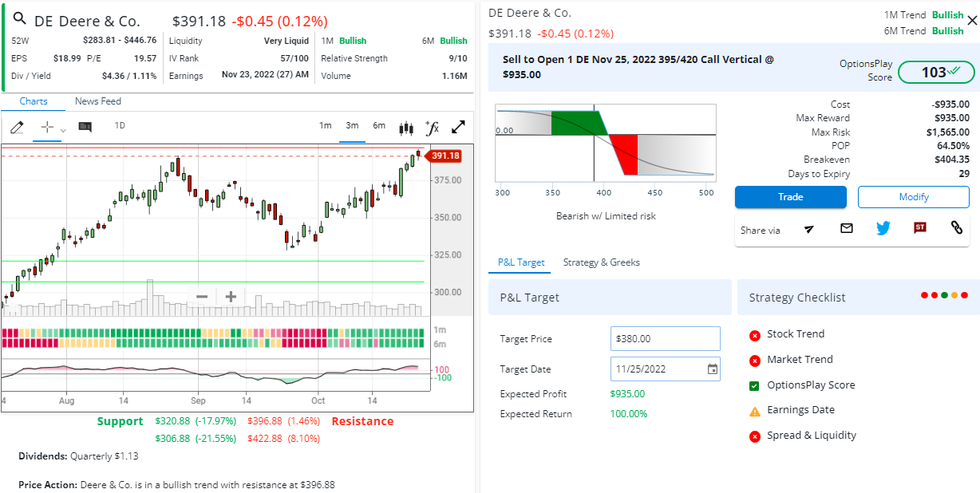Click the profit and loss payoff diagram
The width and height of the screenshot is (980, 493).
point(606,143)
